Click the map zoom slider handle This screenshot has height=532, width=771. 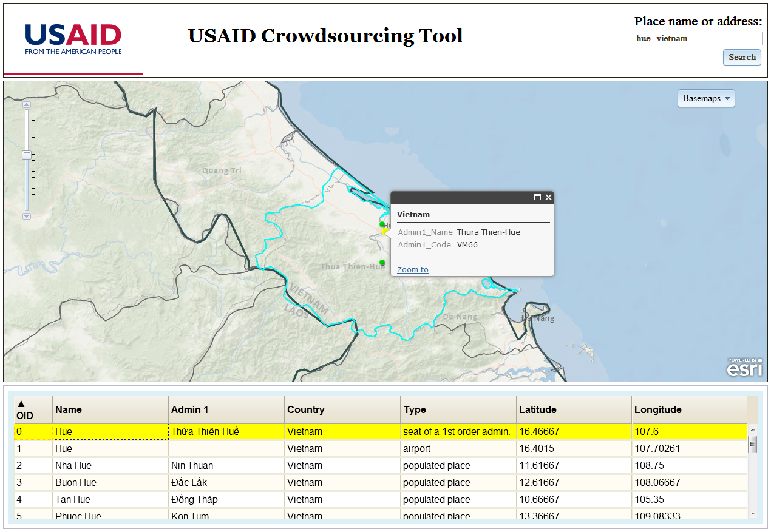tap(27, 155)
